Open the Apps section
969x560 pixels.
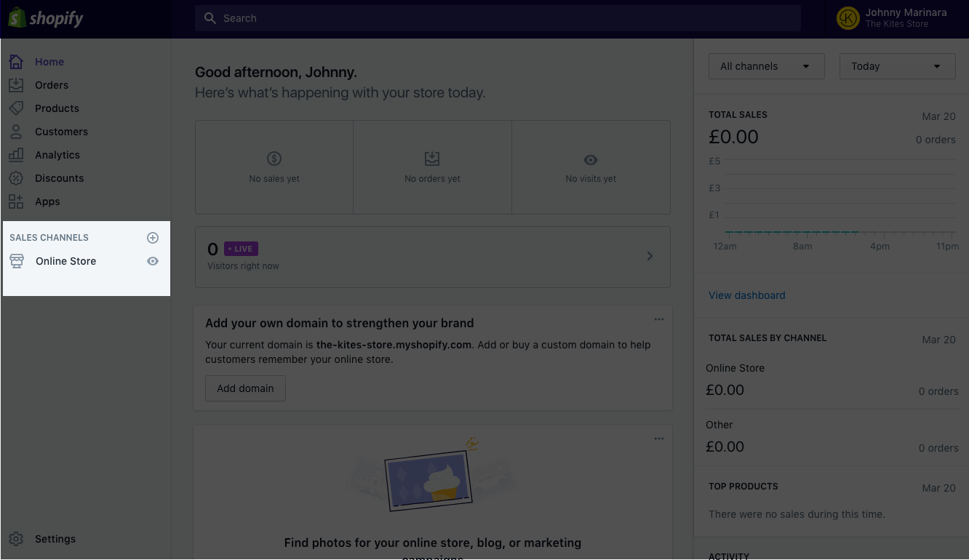tap(47, 201)
